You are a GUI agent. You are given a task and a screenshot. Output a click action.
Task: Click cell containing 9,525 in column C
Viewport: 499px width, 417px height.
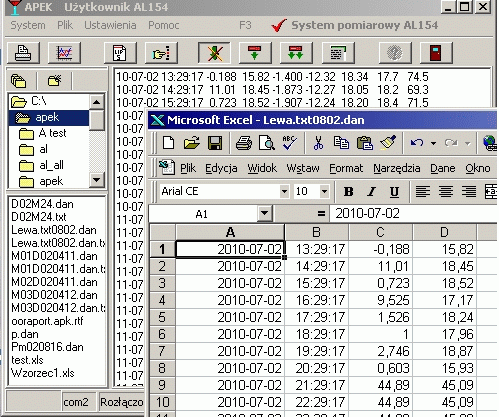[x=380, y=300]
